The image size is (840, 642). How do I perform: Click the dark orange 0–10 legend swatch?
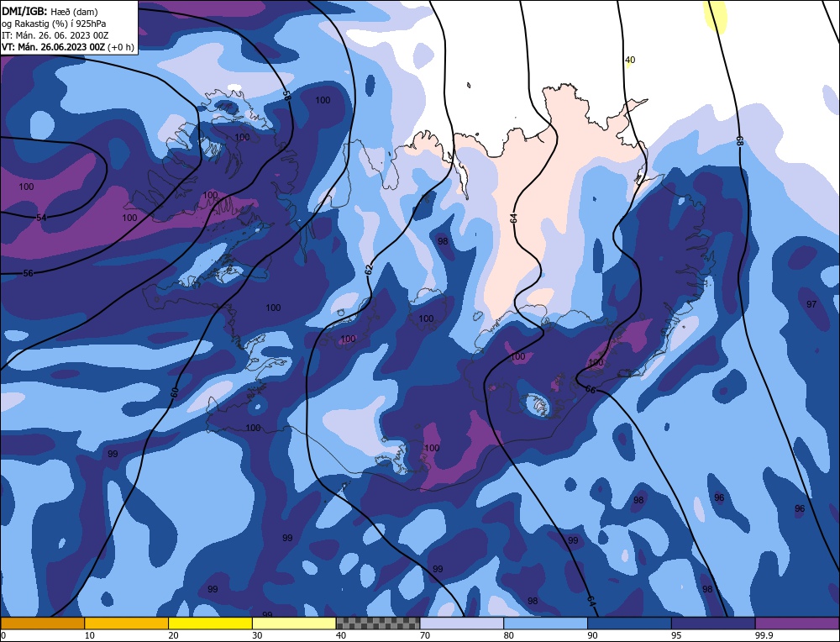pyautogui.click(x=42, y=623)
